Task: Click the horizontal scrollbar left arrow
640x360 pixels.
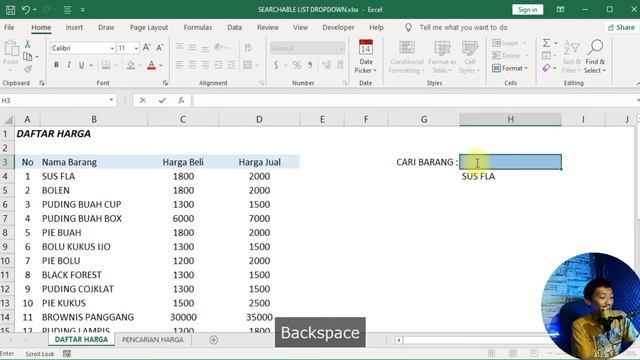Action: point(399,340)
